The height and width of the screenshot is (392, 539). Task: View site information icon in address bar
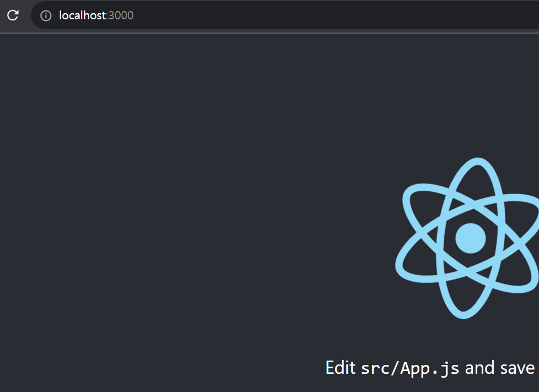click(46, 15)
